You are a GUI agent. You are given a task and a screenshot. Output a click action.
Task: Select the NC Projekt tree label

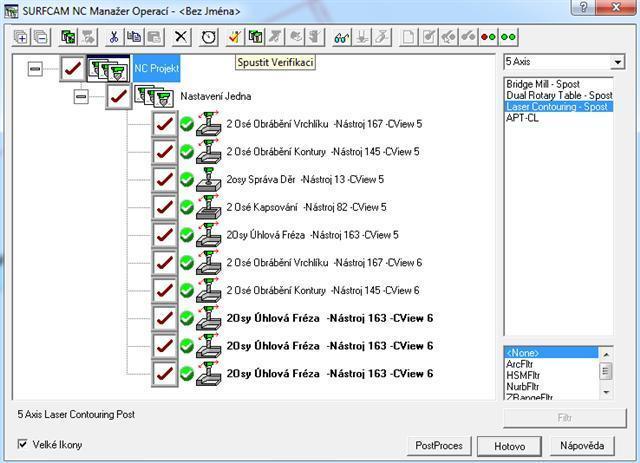156,68
